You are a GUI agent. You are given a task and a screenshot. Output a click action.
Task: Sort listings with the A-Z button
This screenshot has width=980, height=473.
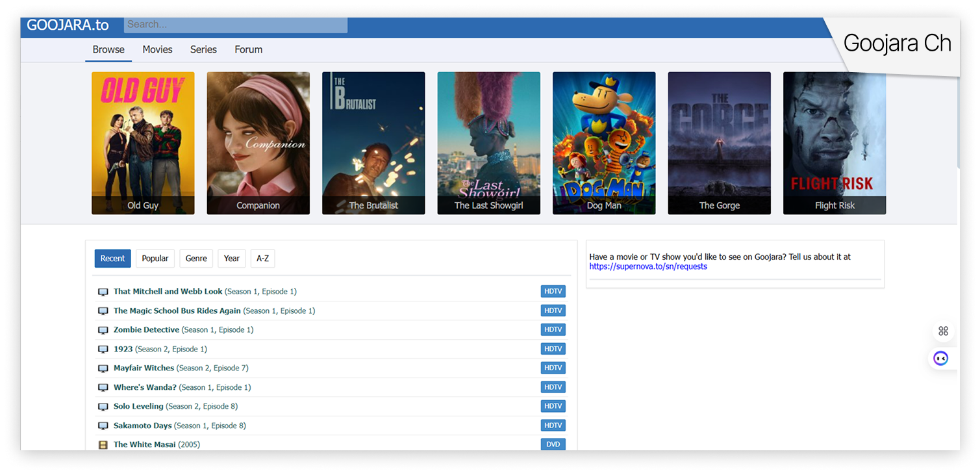[x=262, y=259]
